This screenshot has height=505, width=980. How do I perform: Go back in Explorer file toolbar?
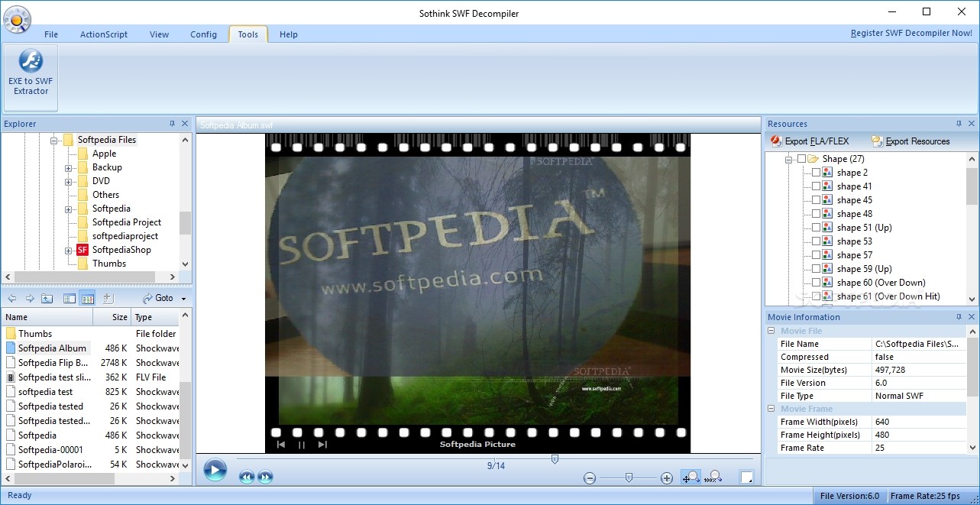coord(12,299)
